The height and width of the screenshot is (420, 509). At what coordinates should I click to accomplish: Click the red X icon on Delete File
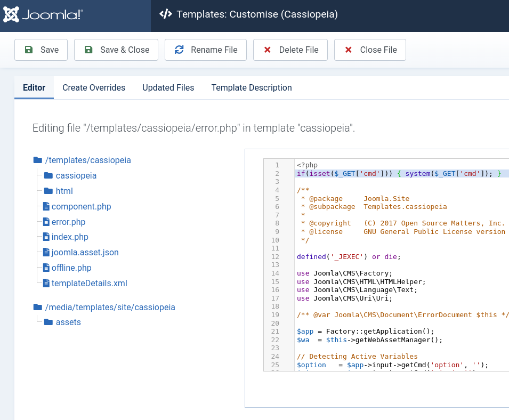point(268,50)
